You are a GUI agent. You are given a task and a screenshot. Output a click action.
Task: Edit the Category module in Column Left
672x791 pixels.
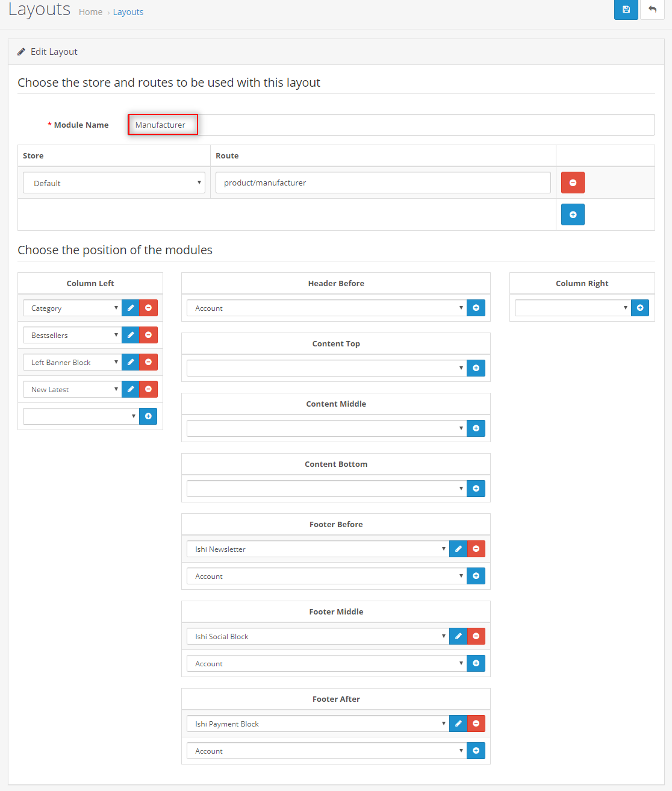131,308
